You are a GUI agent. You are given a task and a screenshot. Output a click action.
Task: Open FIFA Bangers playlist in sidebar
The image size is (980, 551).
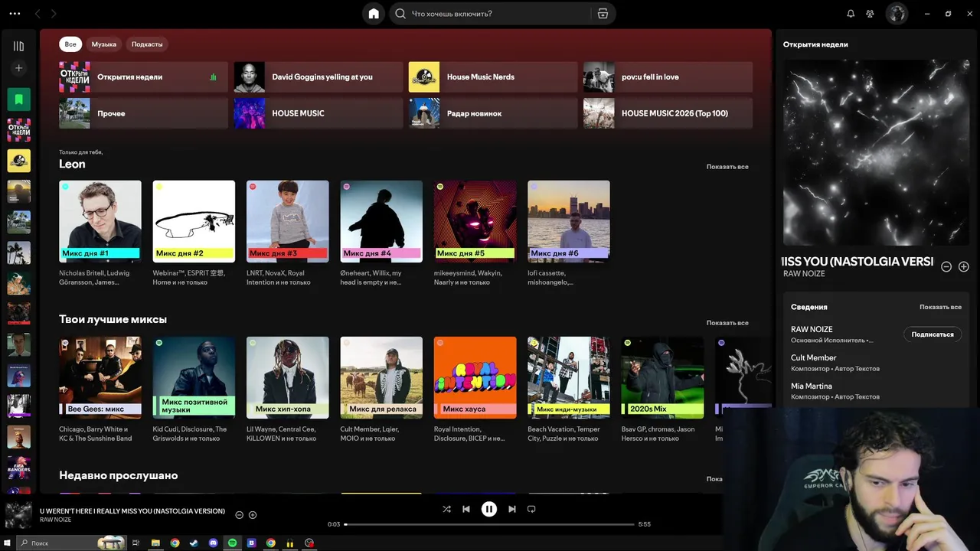pos(18,467)
